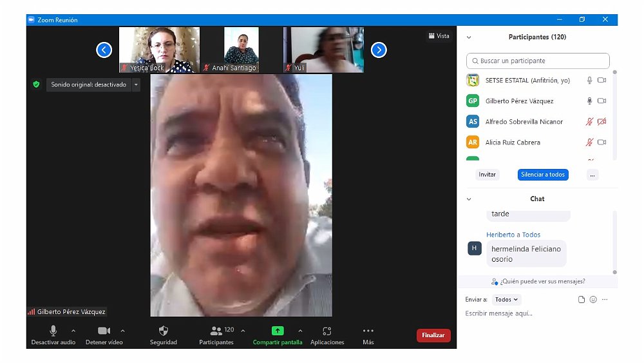The height and width of the screenshot is (363, 644).
Task: Click the green encryption shield icon
Action: pyautogui.click(x=36, y=84)
